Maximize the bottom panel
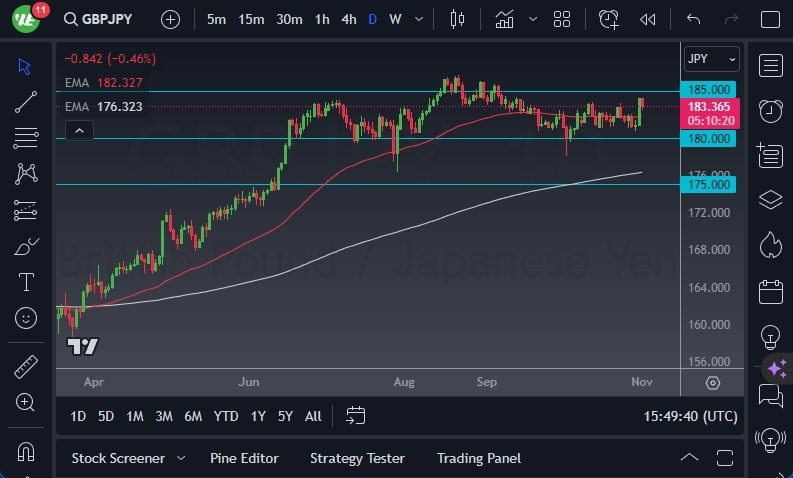Screen dimensions: 793x478 (x=725, y=458)
